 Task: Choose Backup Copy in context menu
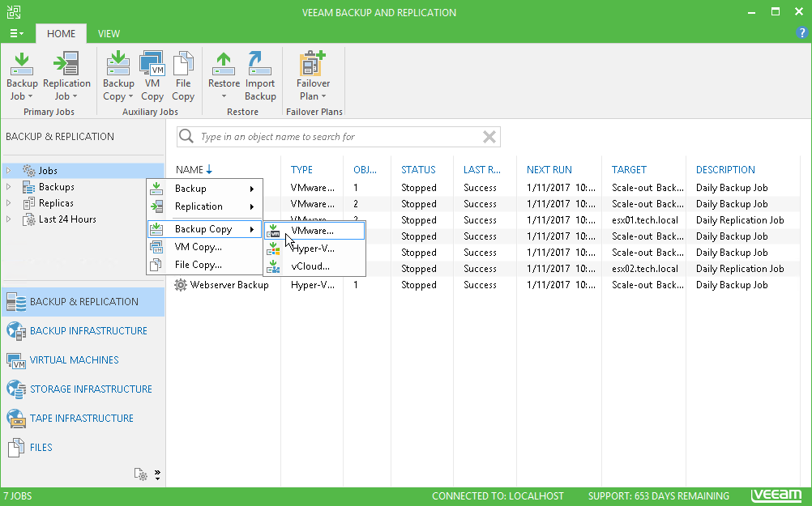pyautogui.click(x=204, y=229)
